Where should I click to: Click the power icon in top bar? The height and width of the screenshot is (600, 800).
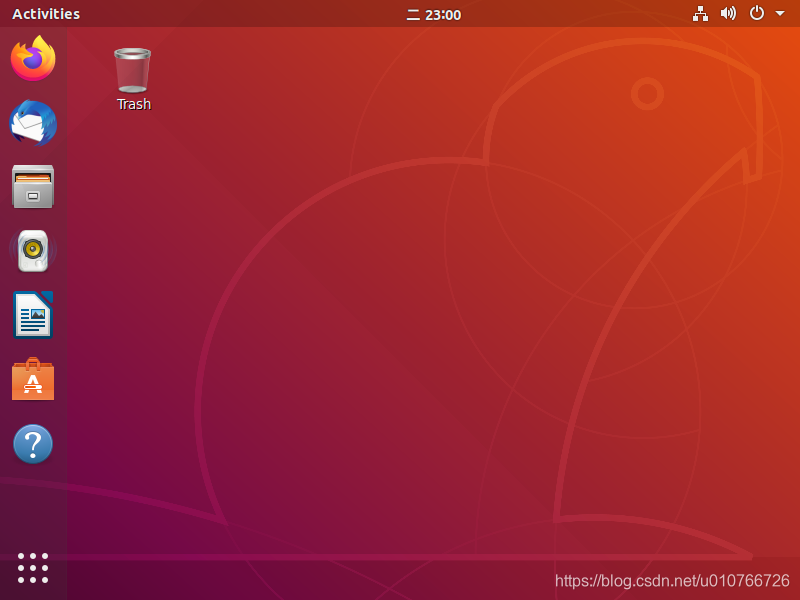click(x=757, y=13)
